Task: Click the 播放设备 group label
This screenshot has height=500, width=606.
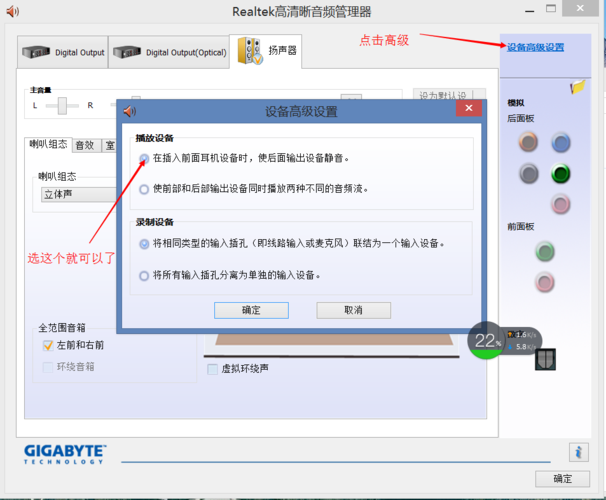Action: (x=155, y=138)
